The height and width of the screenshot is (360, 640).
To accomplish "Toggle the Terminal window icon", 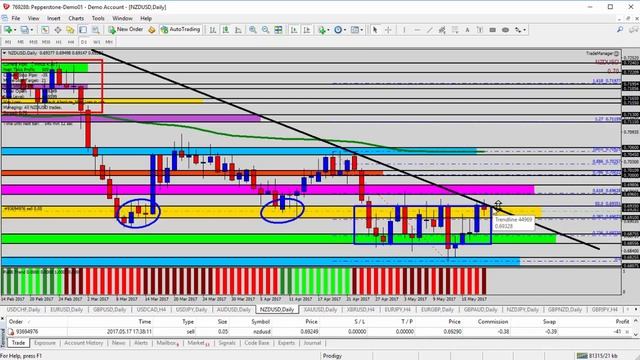I will point(83,30).
